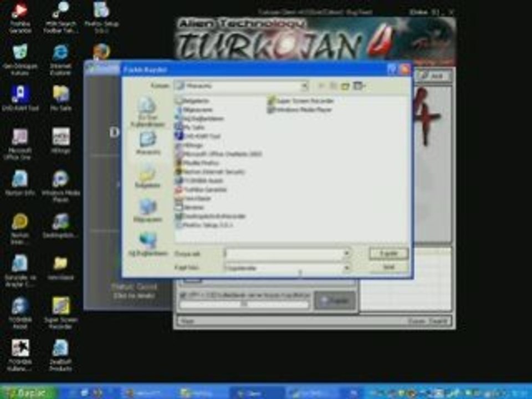The image size is (532, 399).
Task: Select Microsoft Office OneNote 2003 in list
Action: pos(219,154)
